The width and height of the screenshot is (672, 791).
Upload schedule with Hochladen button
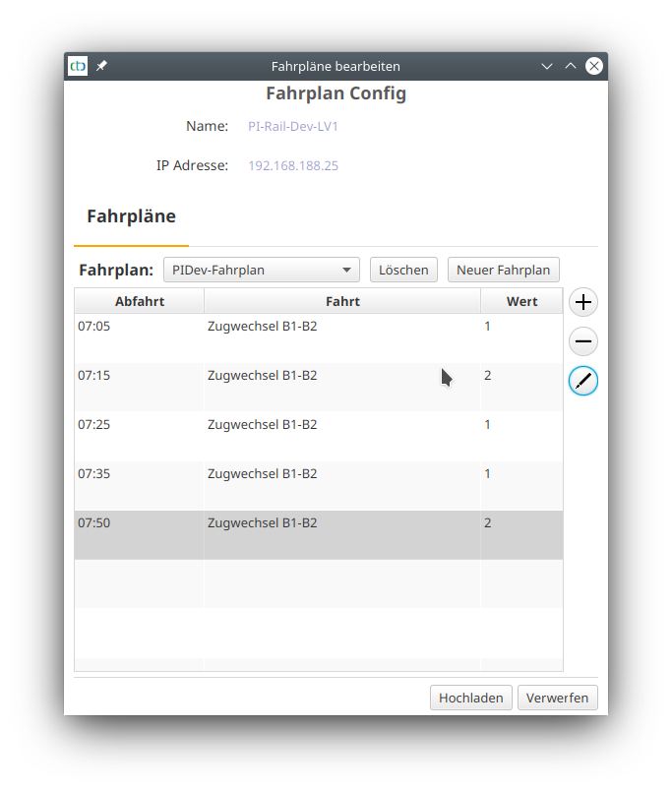(470, 698)
